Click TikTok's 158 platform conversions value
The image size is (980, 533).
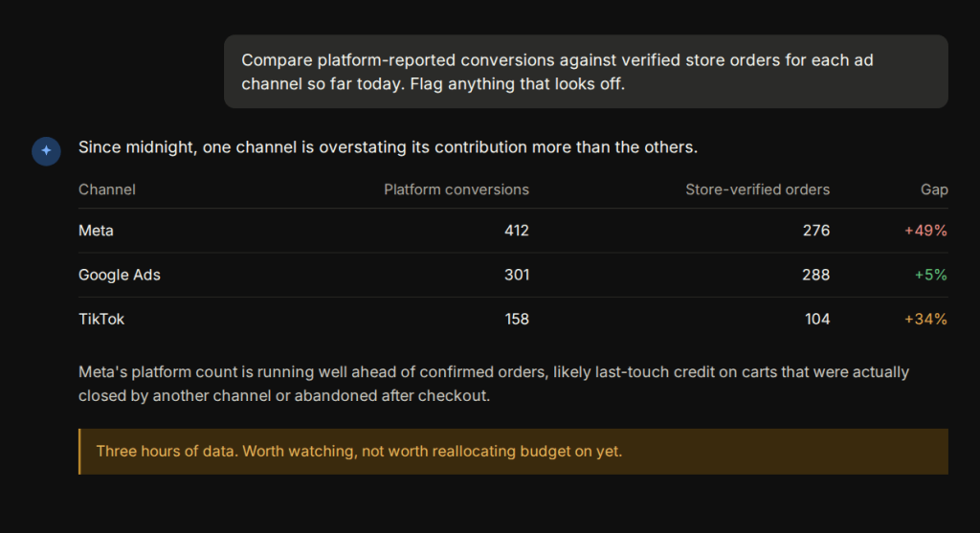[x=517, y=320]
